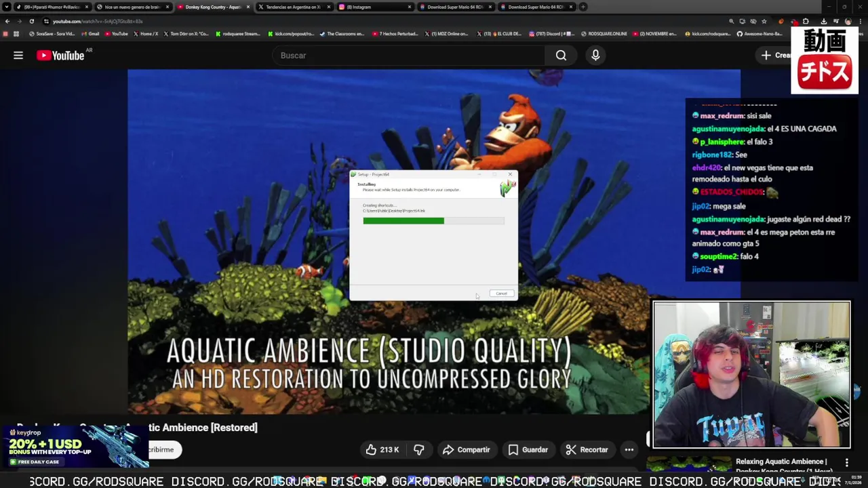
Task: Switch to 'hice un nuevo genero' tab
Action: point(132,7)
